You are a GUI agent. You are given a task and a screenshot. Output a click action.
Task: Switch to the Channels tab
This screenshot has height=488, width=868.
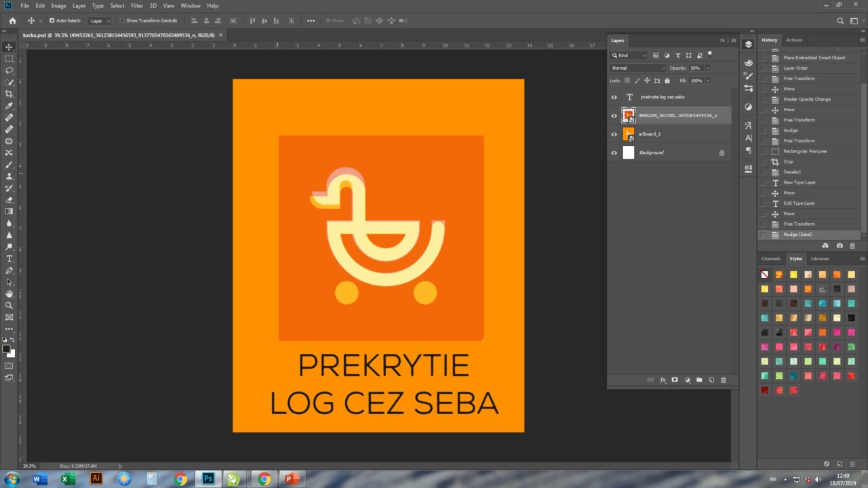771,258
